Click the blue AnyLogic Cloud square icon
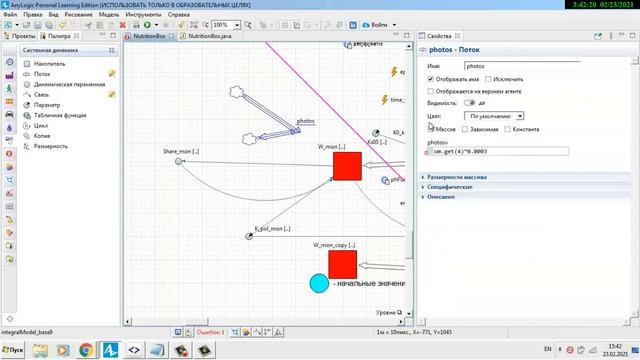 coord(353,25)
